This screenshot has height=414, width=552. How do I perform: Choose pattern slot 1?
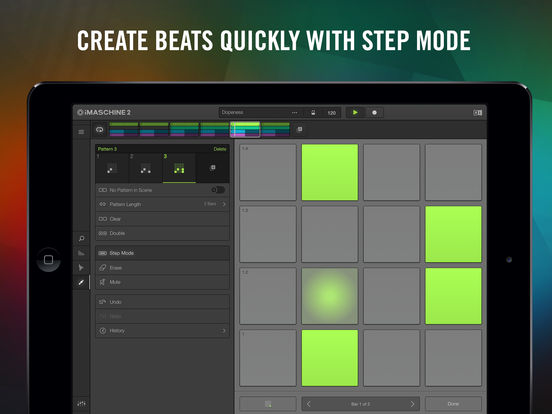(x=112, y=168)
